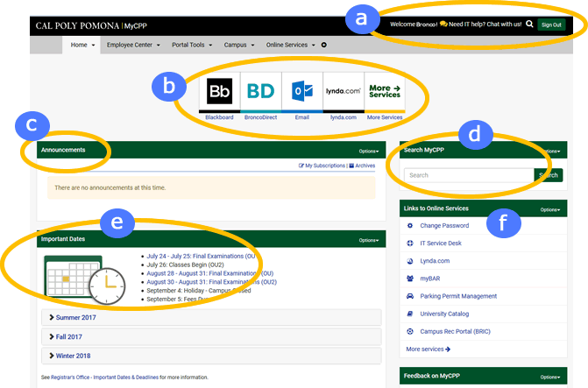The height and width of the screenshot is (388, 588).
Task: Click the magnifier search icon in header
Action: point(529,24)
